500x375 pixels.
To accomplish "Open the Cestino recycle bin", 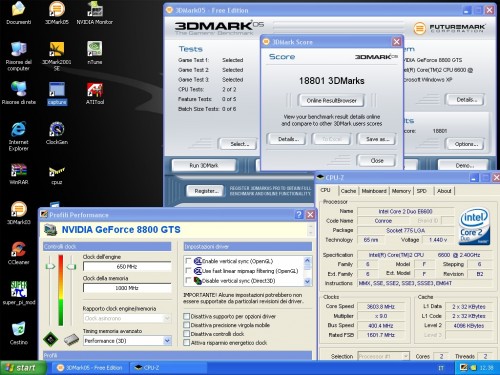I will click(19, 333).
